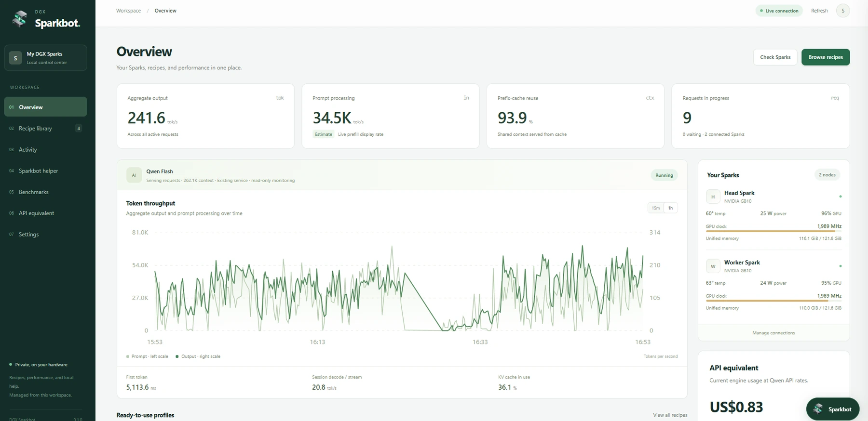The image size is (868, 421).
Task: Open API equivalent in the sidebar
Action: (x=45, y=213)
